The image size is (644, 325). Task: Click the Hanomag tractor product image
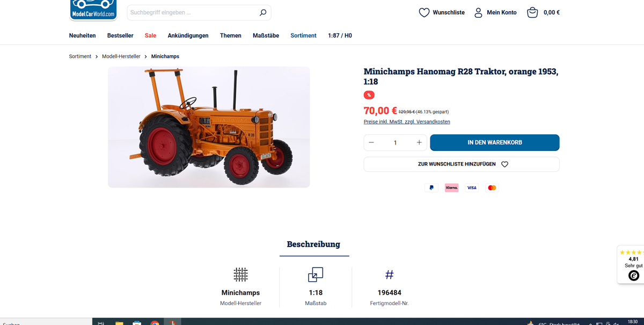tap(209, 127)
